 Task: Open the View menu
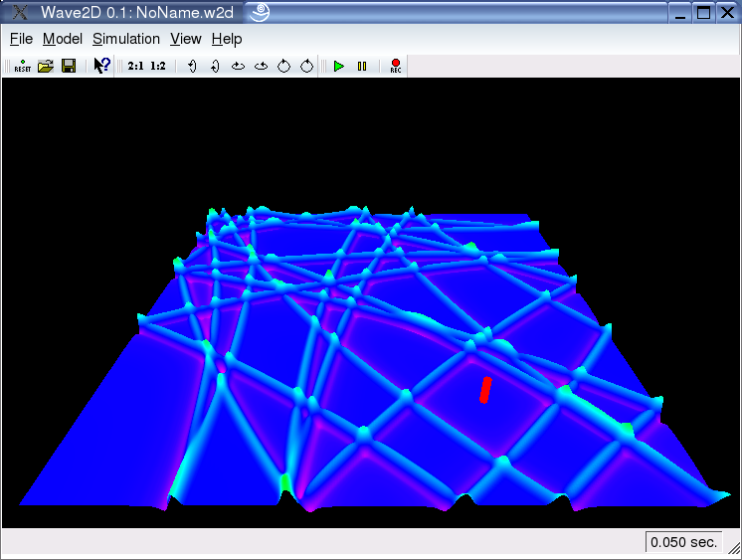(x=186, y=39)
